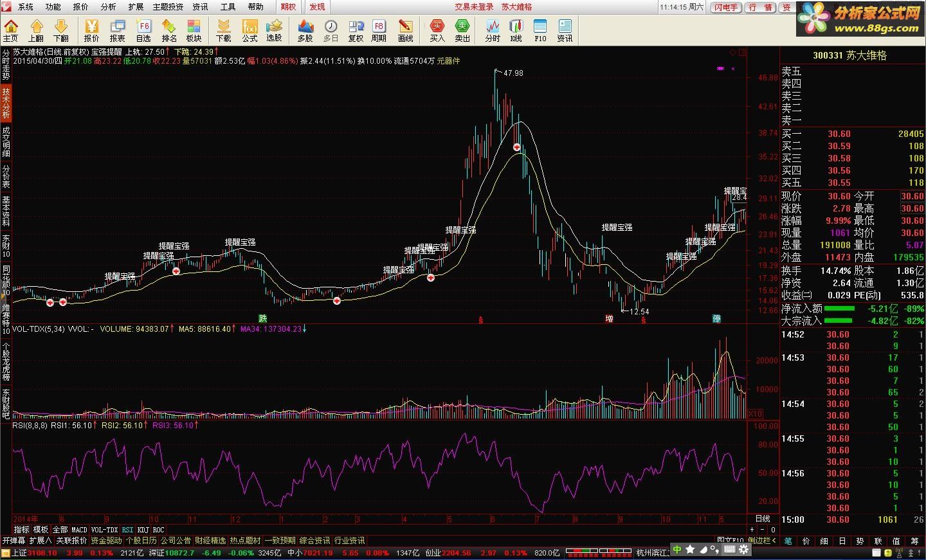
Task: Click the 下载 download icon
Action: 224,30
